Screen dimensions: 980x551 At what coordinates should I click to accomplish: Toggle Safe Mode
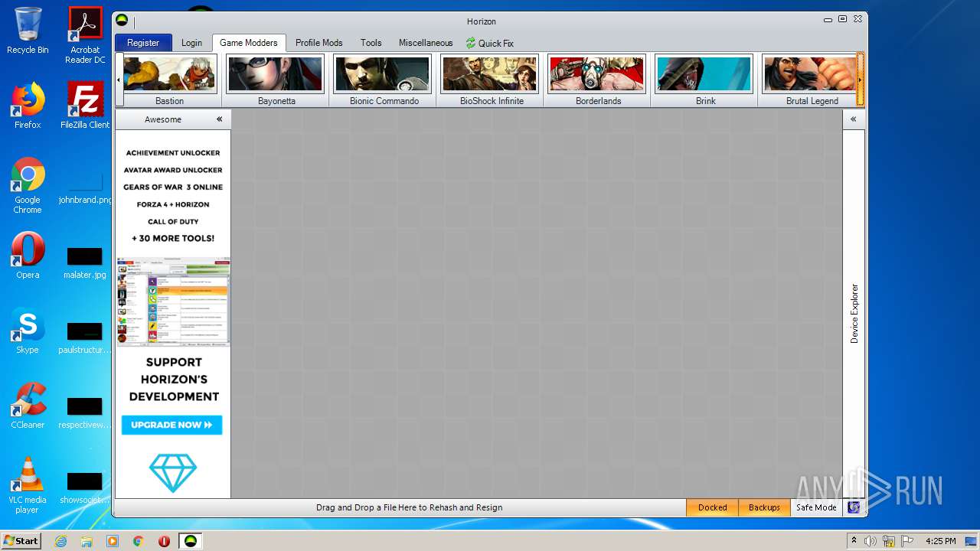[816, 507]
